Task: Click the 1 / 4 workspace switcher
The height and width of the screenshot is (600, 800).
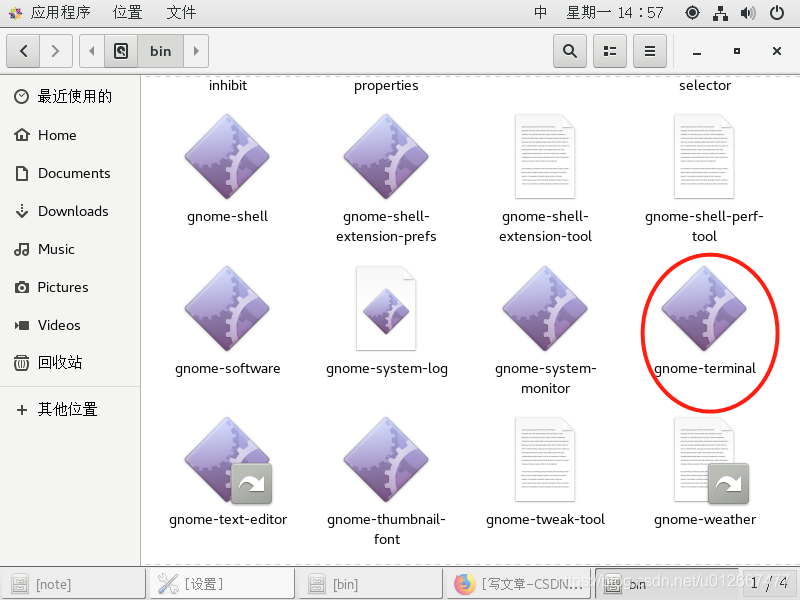Action: pos(769,583)
